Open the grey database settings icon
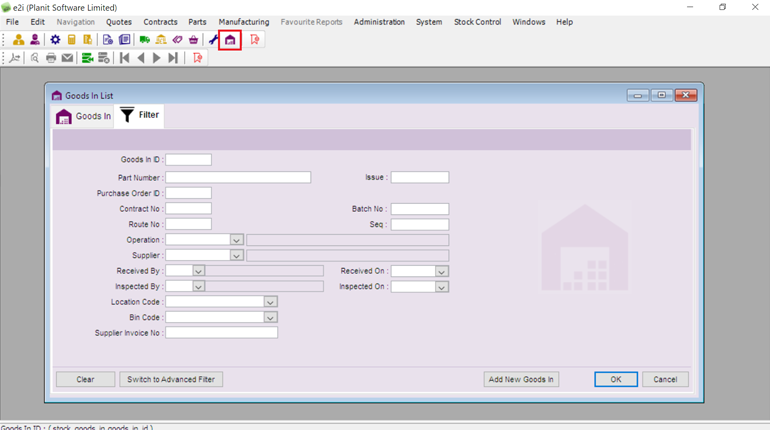 tap(104, 58)
